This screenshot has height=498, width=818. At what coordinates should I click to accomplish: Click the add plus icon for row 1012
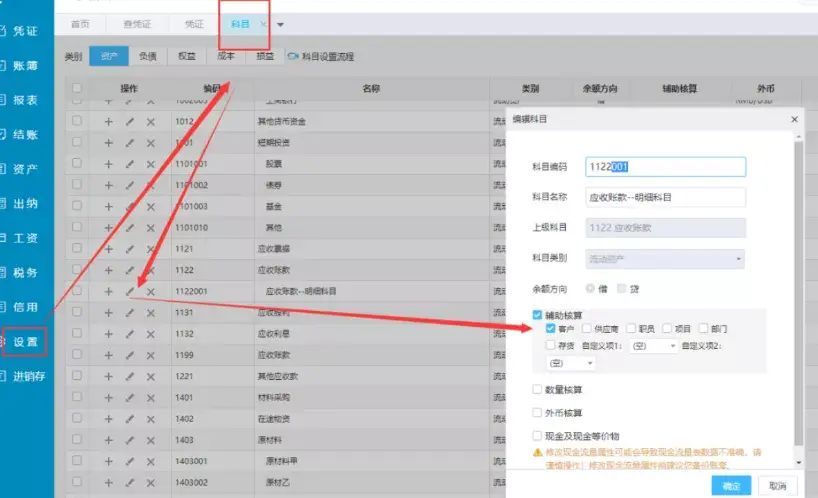coord(108,121)
